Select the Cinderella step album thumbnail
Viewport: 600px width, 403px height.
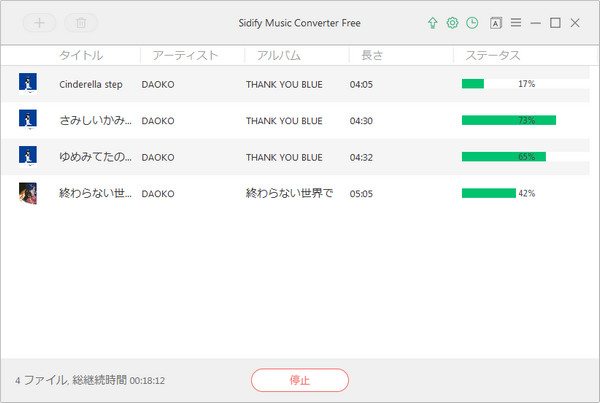coord(28,83)
